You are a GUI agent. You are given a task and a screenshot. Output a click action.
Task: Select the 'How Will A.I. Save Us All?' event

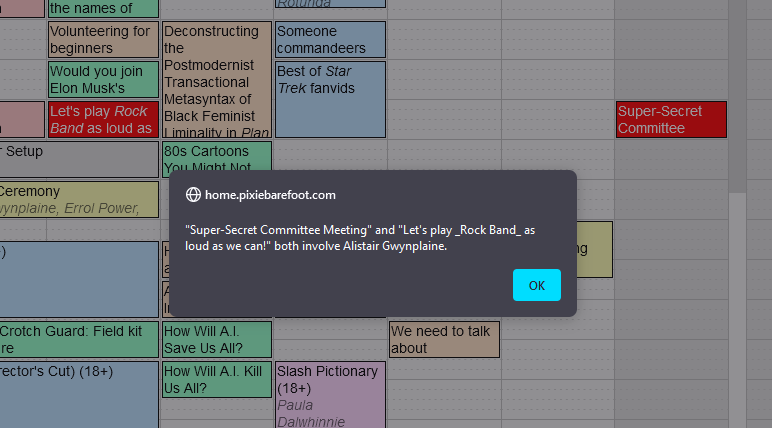click(217, 339)
